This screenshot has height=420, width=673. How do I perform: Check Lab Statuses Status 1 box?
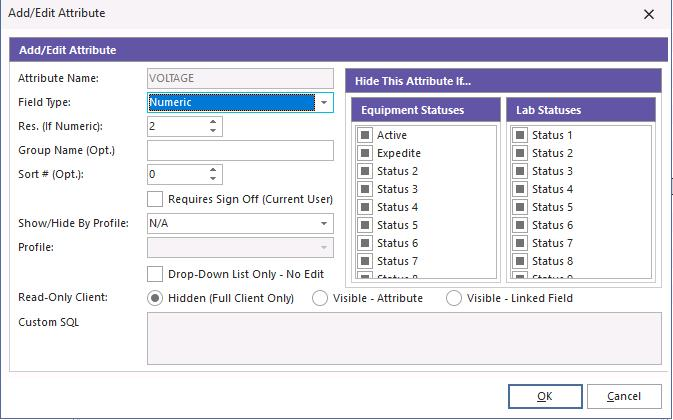point(520,135)
